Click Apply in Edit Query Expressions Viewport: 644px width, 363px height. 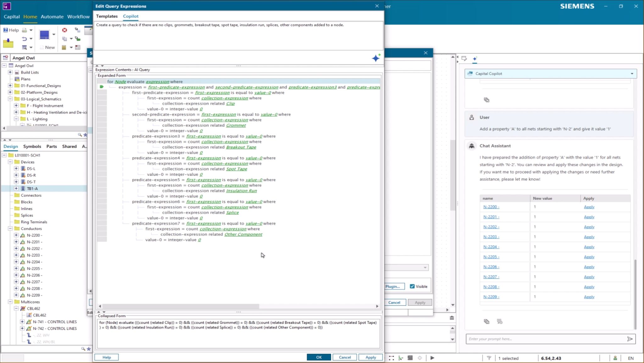pos(371,357)
